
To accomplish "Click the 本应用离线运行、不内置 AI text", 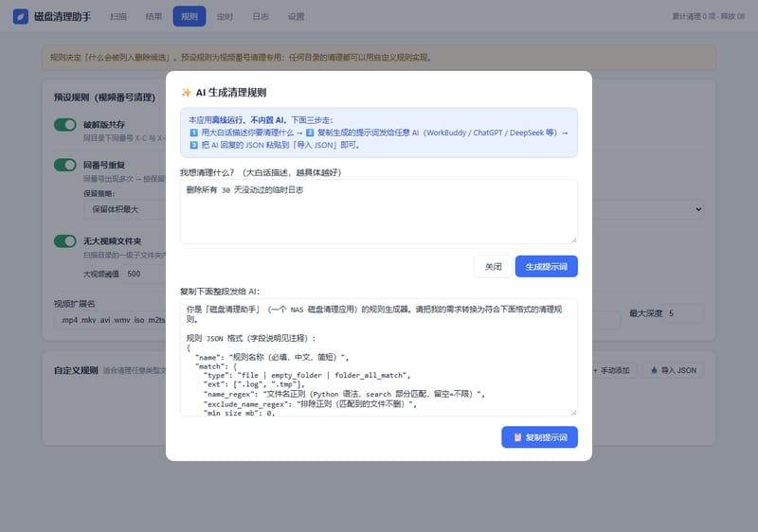I will click(x=238, y=119).
